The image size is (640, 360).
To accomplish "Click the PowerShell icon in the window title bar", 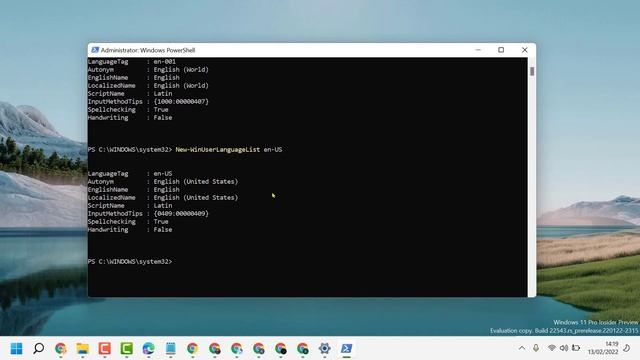I will point(95,50).
